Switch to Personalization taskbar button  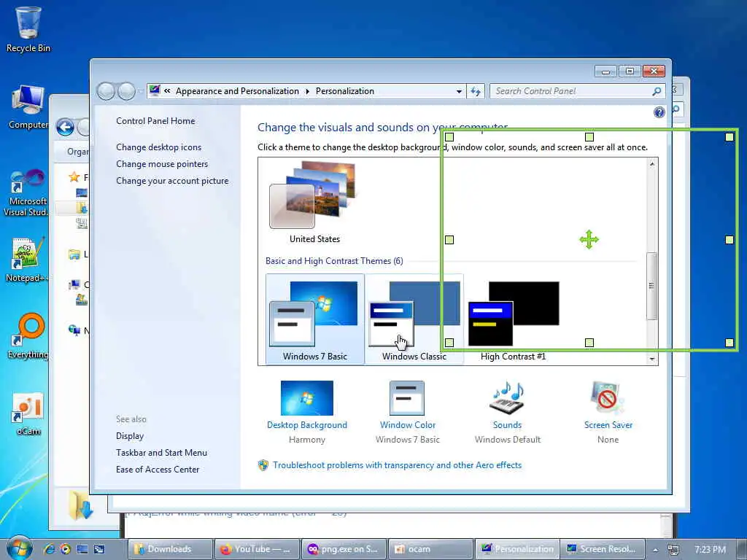point(517,549)
